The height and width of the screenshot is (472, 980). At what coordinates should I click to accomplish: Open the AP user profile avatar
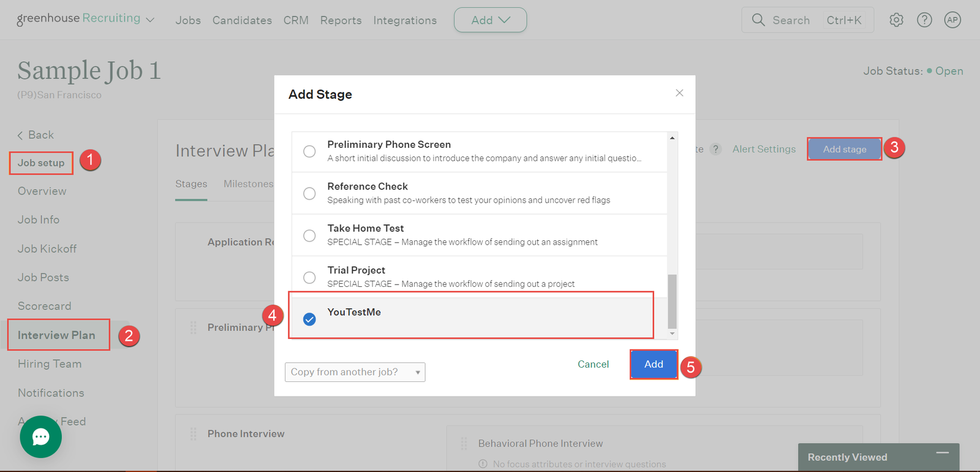pos(952,20)
